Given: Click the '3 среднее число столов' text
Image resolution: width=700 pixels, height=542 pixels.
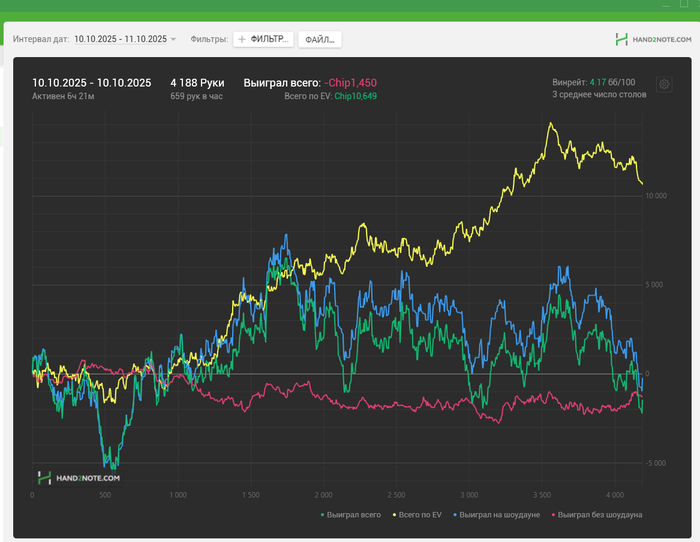Looking at the screenshot, I should point(599,94).
